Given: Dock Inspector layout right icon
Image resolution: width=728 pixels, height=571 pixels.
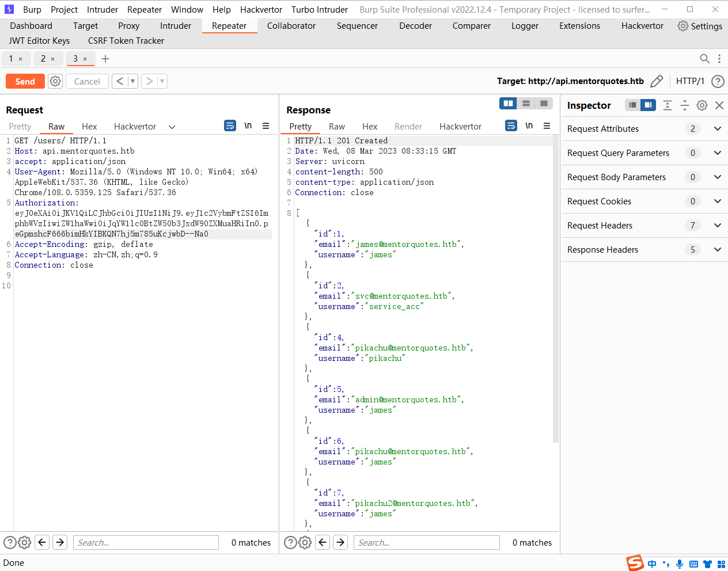Looking at the screenshot, I should [x=649, y=105].
